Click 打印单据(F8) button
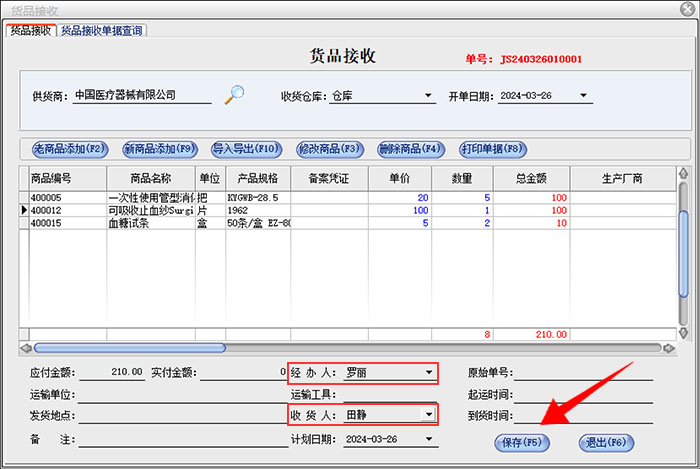Viewport: 700px width, 469px height. coord(492,149)
